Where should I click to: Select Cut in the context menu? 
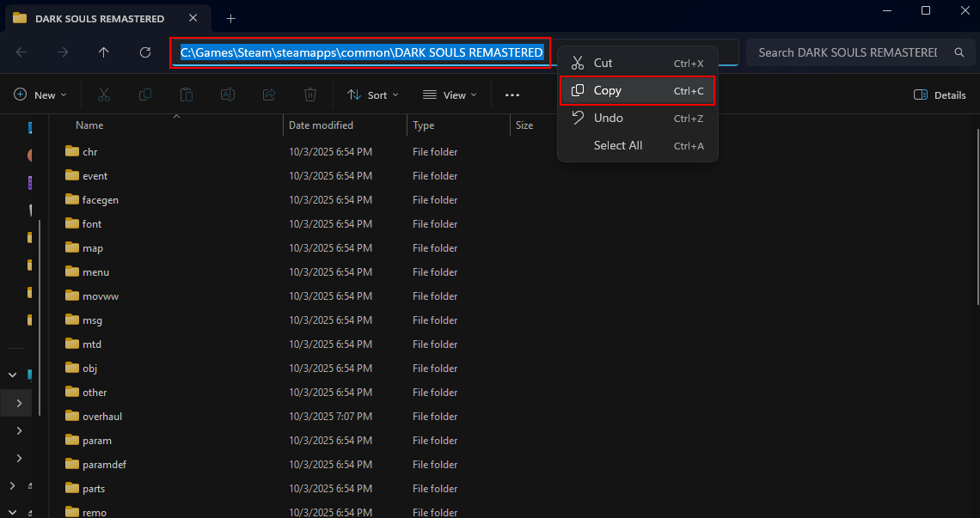click(x=638, y=63)
